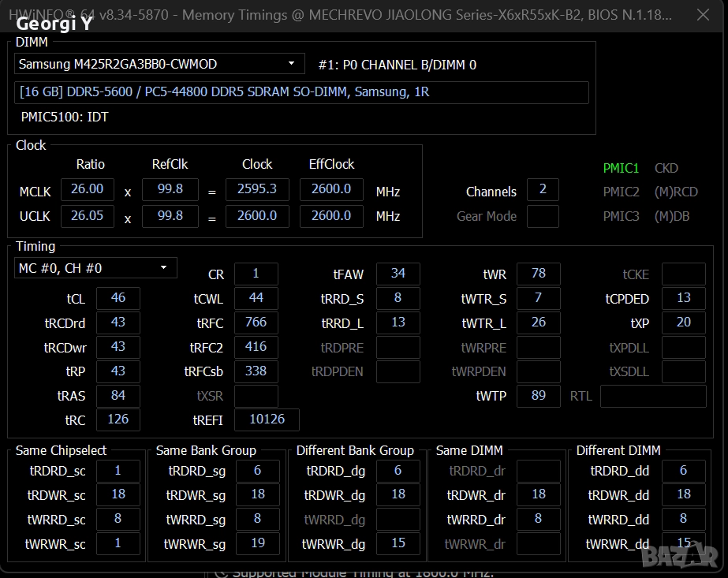Click the tWR value showing 78
This screenshot has height=578, width=728.
click(538, 274)
